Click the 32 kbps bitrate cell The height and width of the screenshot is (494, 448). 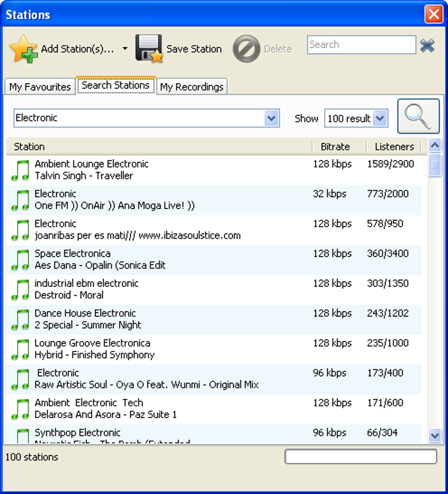tap(329, 194)
